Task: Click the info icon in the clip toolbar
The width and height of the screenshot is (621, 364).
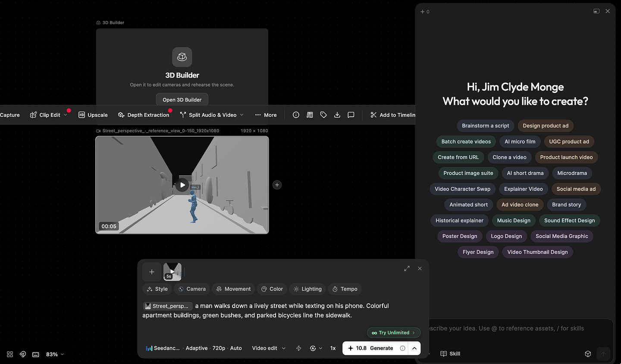Action: (296, 115)
